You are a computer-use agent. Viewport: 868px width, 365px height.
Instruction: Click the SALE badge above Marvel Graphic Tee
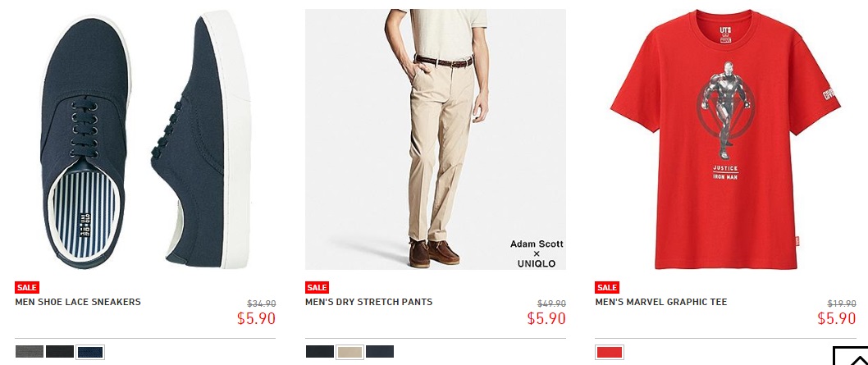pyautogui.click(x=607, y=288)
